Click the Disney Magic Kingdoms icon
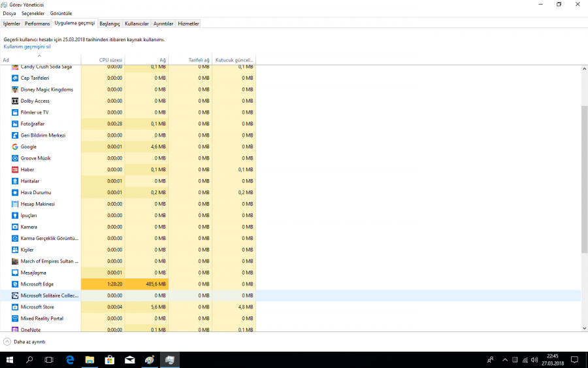588x368 pixels. [15, 90]
